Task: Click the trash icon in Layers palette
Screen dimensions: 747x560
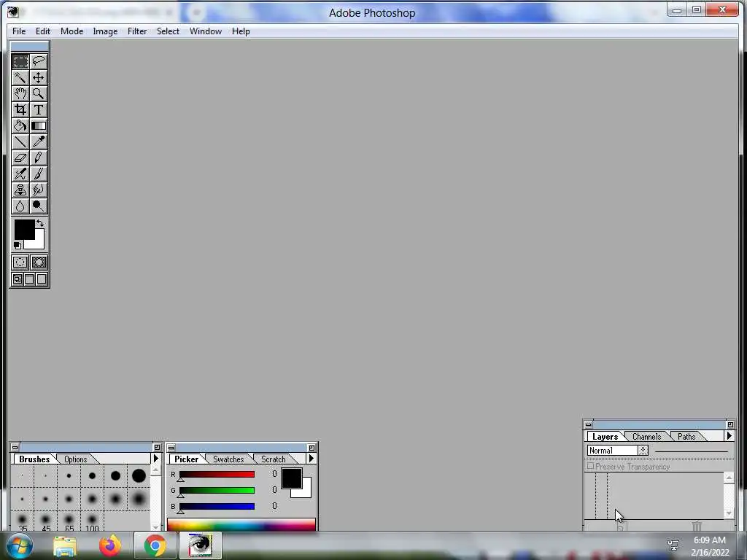Action: [697, 526]
